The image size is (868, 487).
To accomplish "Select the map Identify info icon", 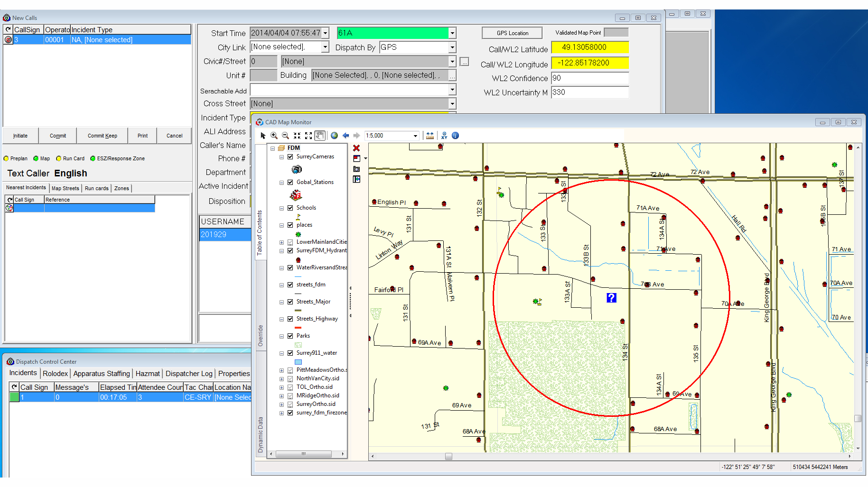I will click(x=455, y=135).
